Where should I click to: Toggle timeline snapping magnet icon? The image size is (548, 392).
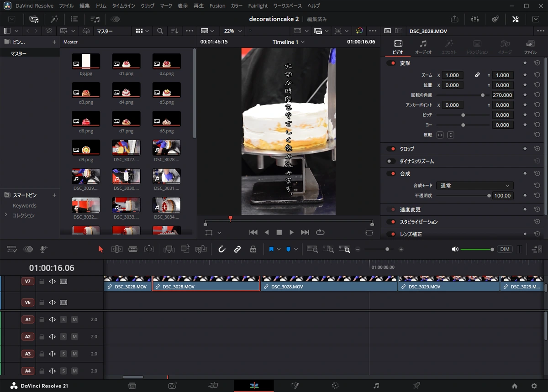click(222, 249)
